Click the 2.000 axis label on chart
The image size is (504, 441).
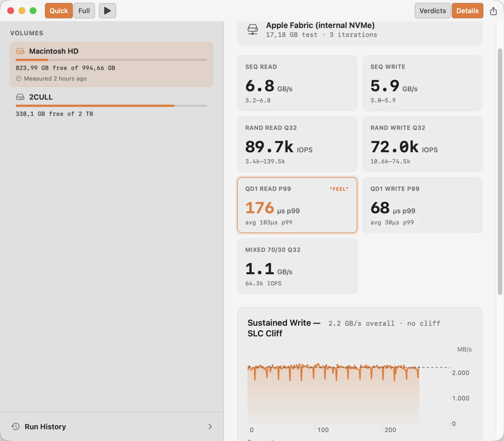coord(461,373)
